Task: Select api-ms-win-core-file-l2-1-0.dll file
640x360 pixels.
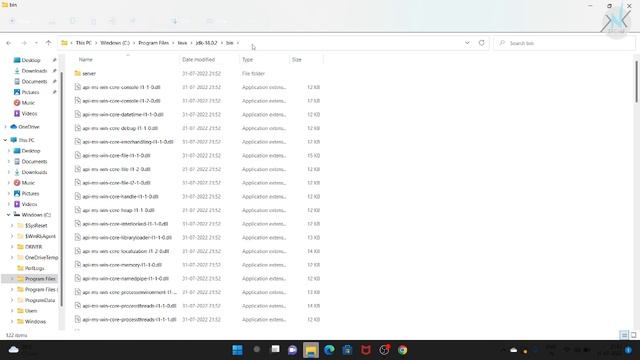Action: tap(116, 183)
